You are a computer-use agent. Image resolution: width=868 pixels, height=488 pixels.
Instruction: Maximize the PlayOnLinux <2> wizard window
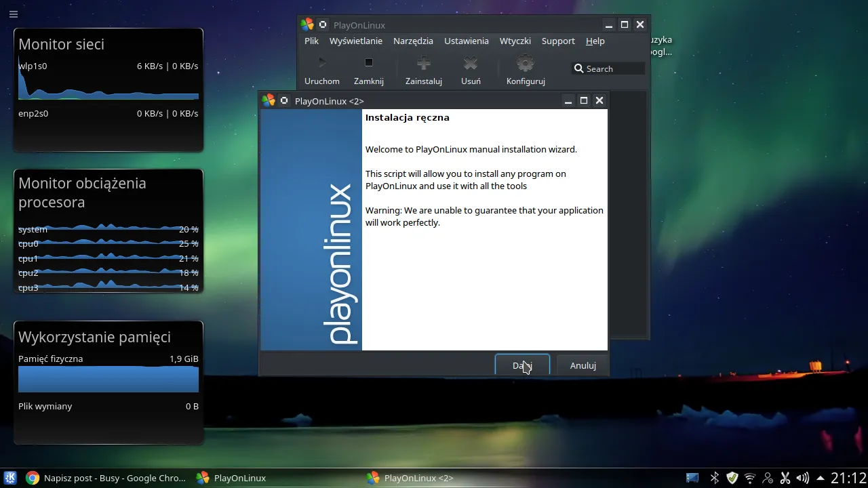point(584,100)
